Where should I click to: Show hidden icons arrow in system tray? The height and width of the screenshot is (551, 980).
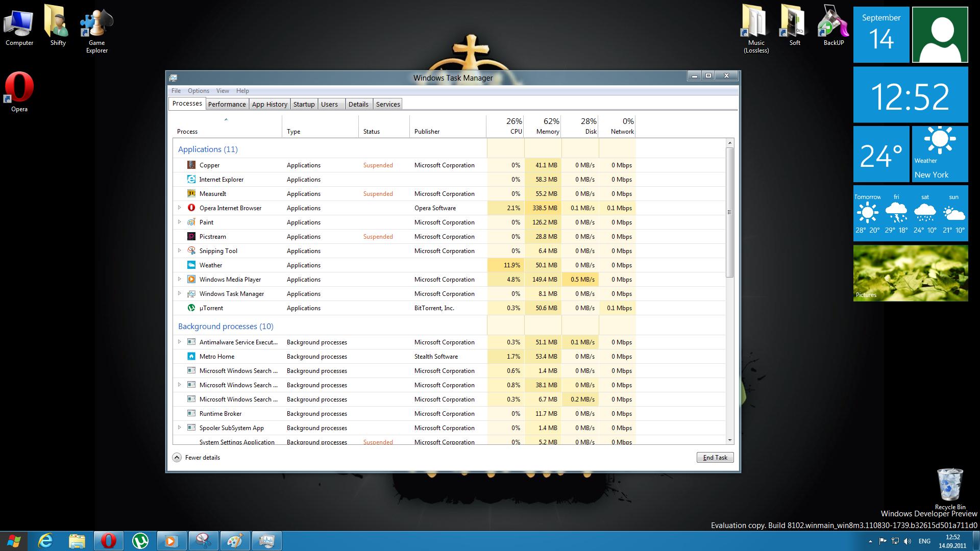pyautogui.click(x=870, y=541)
